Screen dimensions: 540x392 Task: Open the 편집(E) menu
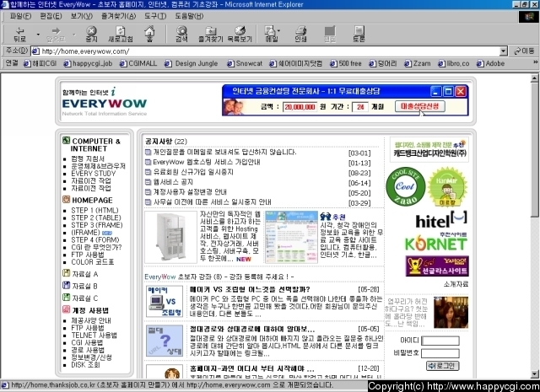[x=51, y=16]
